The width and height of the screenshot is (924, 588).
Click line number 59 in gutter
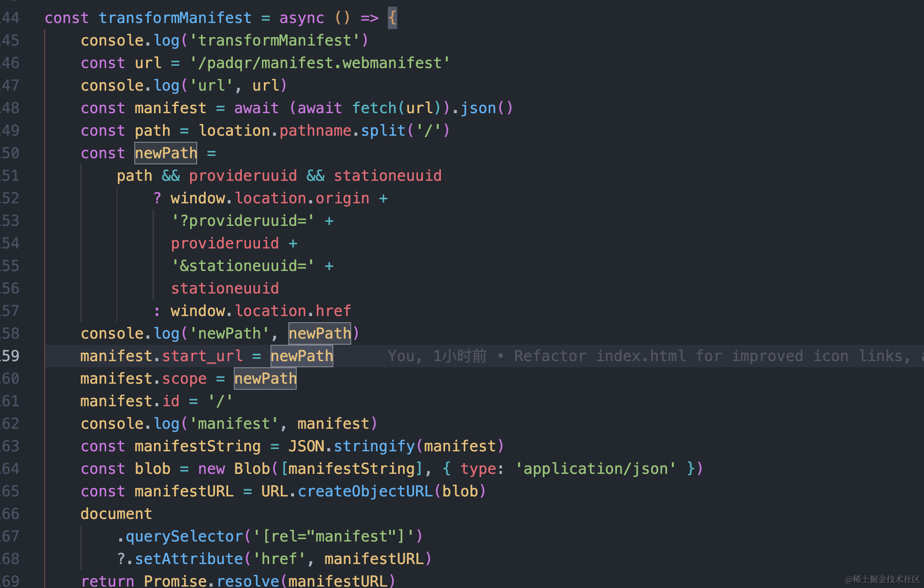pos(10,356)
